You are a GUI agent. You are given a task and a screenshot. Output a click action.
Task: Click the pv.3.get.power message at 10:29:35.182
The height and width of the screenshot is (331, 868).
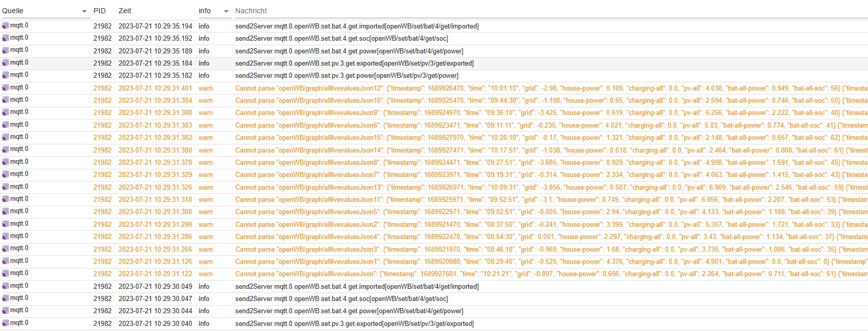(x=346, y=76)
